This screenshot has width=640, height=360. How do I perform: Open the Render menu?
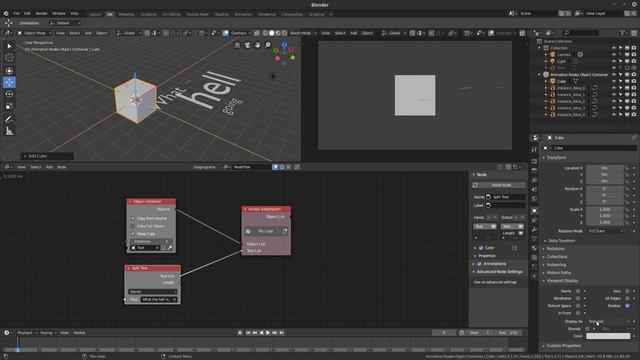[x=41, y=13]
